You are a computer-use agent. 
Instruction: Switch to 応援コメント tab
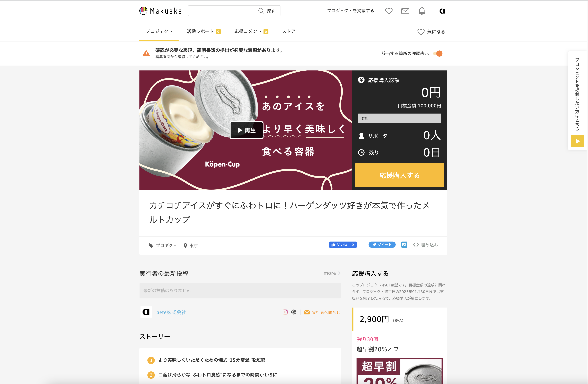pyautogui.click(x=251, y=31)
